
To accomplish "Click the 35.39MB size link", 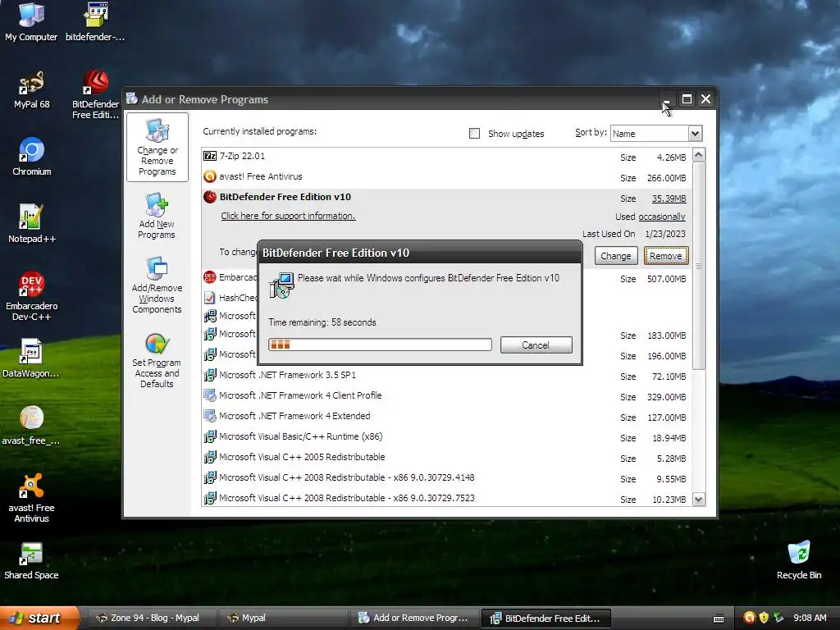I will (x=669, y=199).
